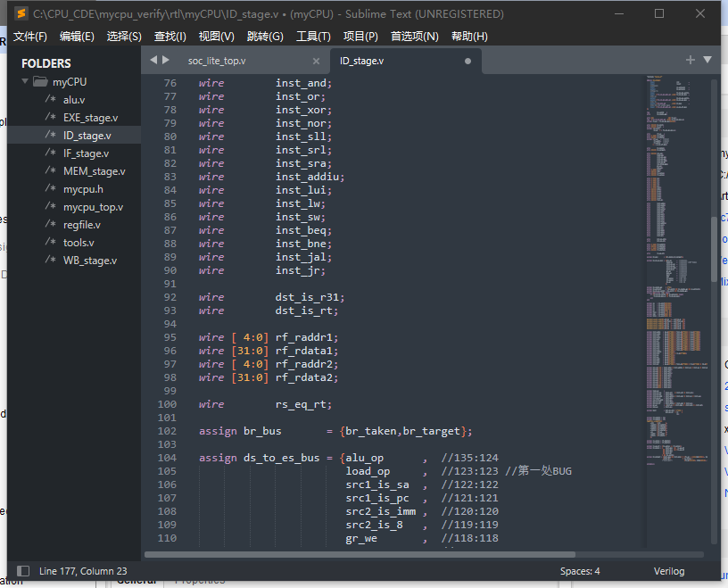Open EXE_stage.v in the sidebar
728x588 pixels.
pyautogui.click(x=90, y=118)
